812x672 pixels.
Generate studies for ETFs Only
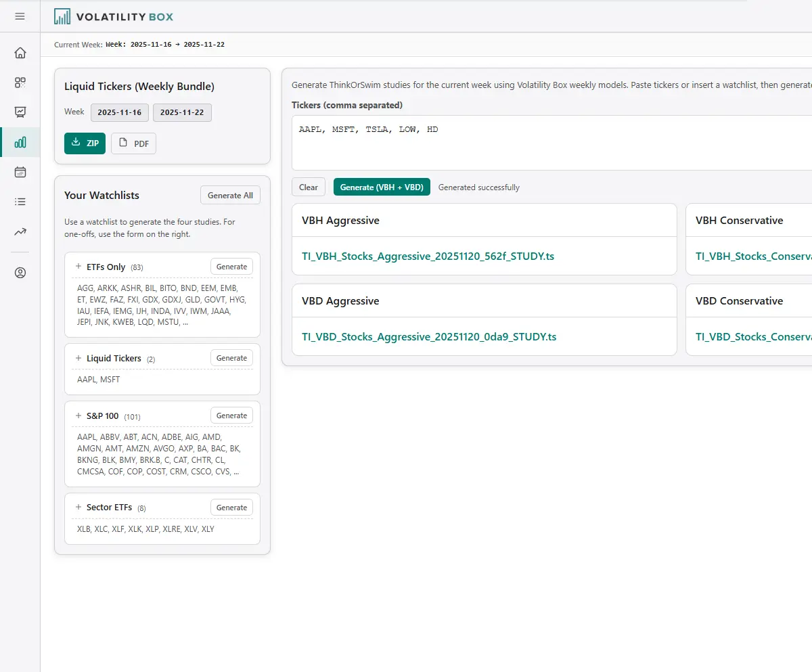[231, 267]
